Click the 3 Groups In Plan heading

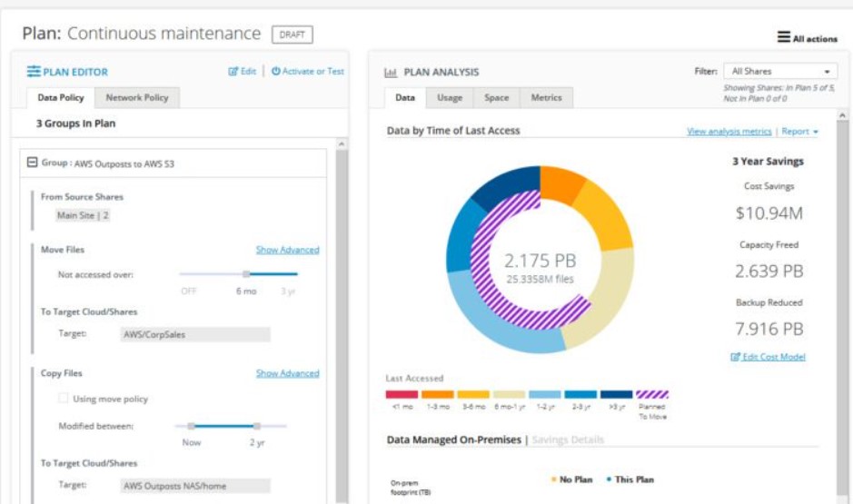click(x=75, y=124)
